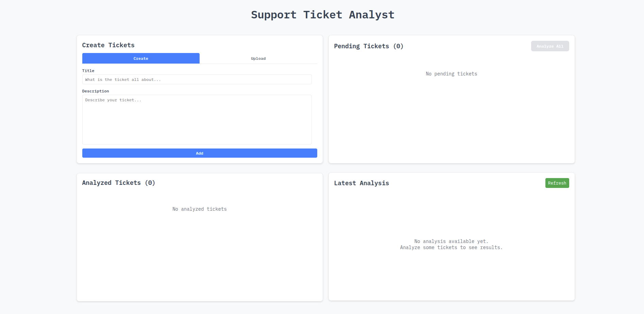Click the Support Ticket Analyst heading
This screenshot has width=644, height=314.
click(x=322, y=15)
